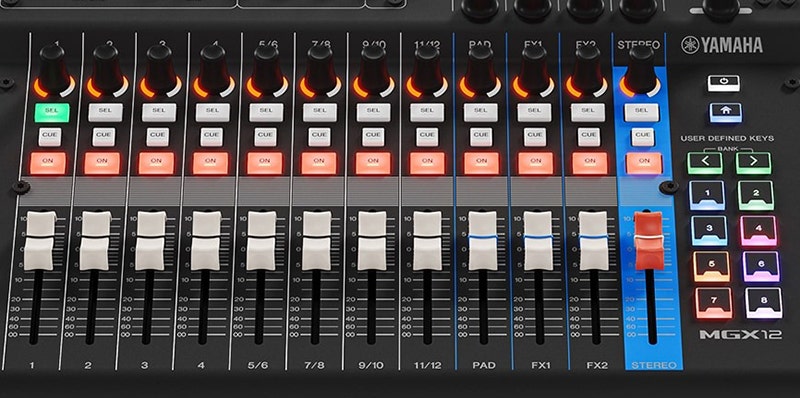
Task: Toggle CUE on channel 4
Action: [211, 137]
